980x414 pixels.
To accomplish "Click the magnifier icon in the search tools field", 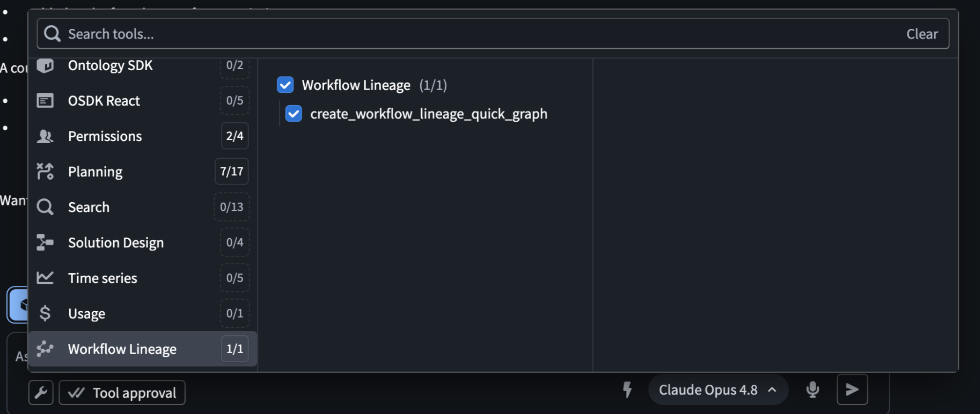I will pos(52,34).
